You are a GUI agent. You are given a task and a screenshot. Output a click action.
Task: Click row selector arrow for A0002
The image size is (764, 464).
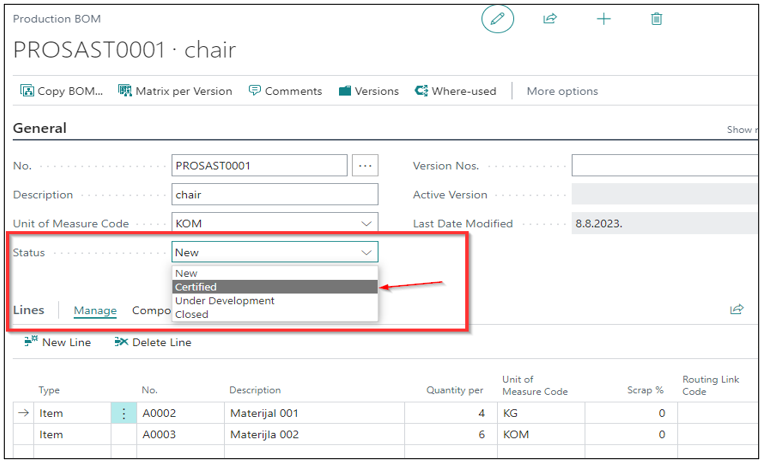point(23,413)
